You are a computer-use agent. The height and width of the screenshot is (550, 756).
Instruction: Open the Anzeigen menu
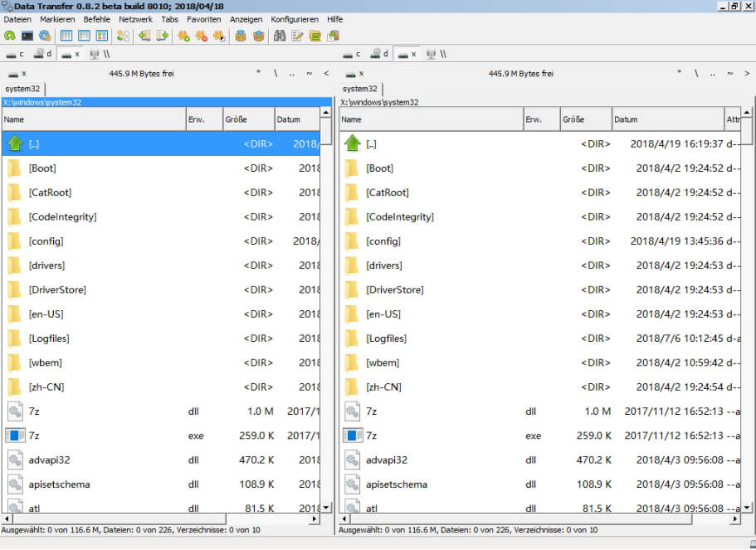pos(246,19)
